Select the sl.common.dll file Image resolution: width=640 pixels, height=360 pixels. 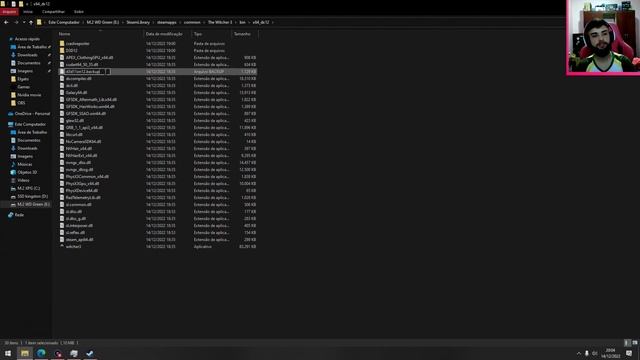point(78,204)
